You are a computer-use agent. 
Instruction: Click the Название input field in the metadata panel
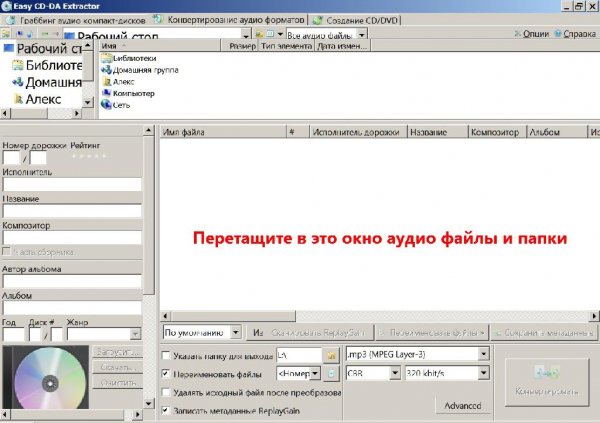coord(72,211)
